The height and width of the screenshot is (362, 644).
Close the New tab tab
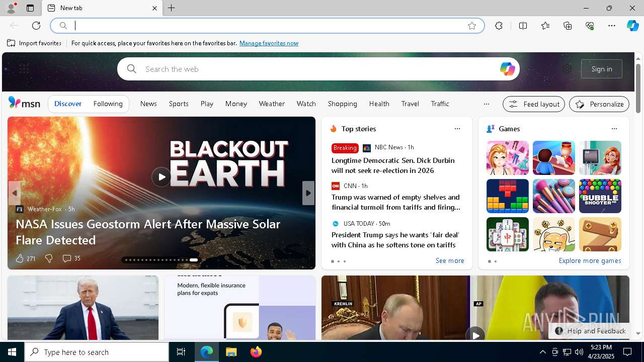point(154,8)
